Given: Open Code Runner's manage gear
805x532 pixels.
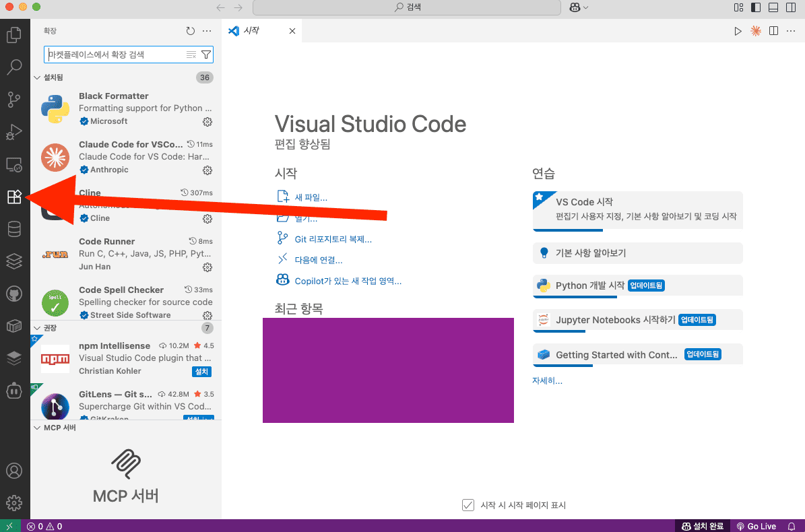Looking at the screenshot, I should [207, 267].
